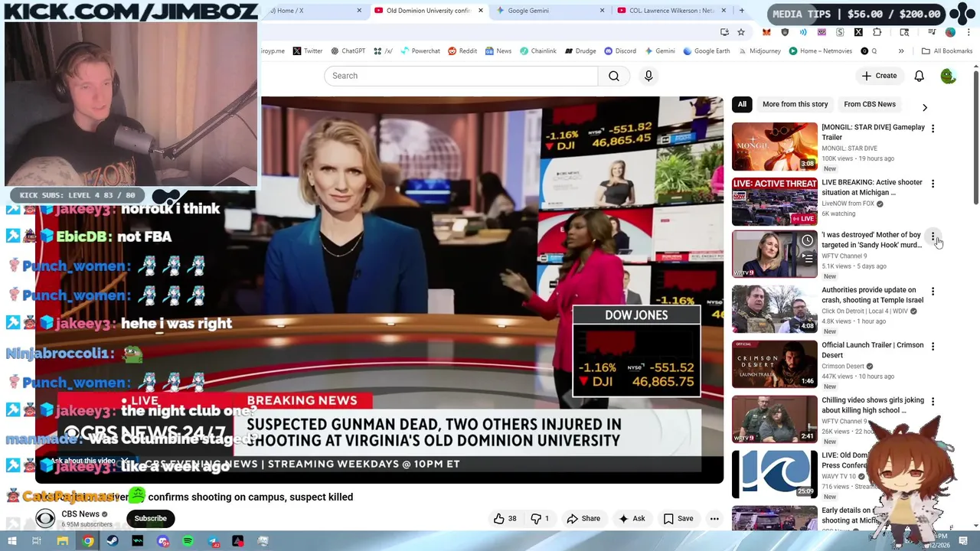The image size is (980, 551).
Task: Open the Midjourney bookmark
Action: (x=759, y=51)
